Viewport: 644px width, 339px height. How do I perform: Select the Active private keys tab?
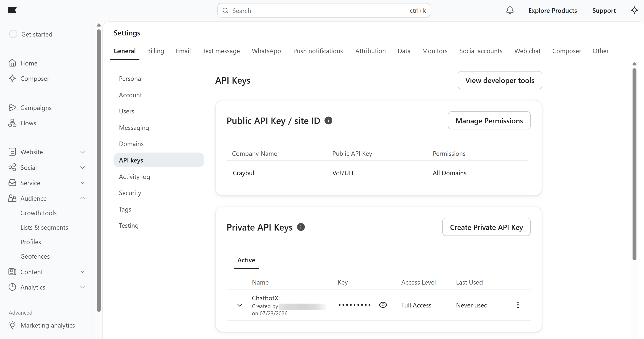(x=246, y=260)
